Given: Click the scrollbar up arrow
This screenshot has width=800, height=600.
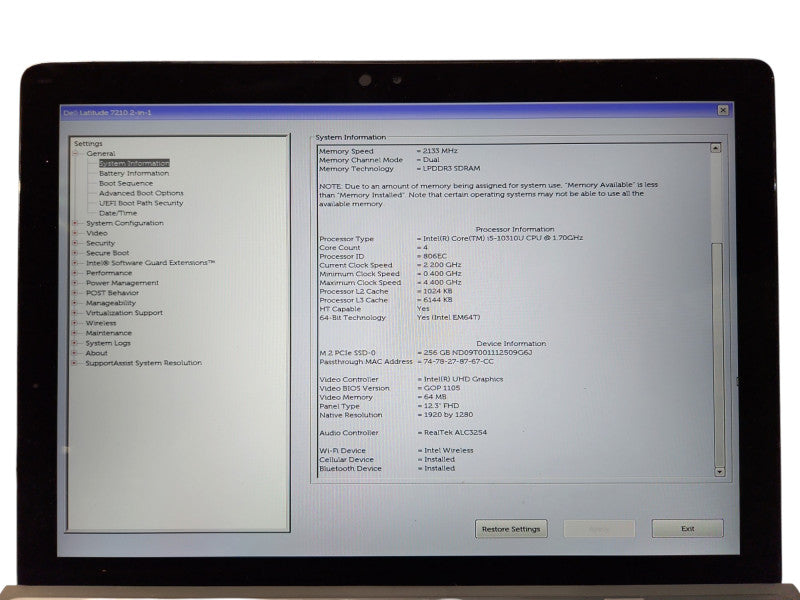Looking at the screenshot, I should point(716,148).
